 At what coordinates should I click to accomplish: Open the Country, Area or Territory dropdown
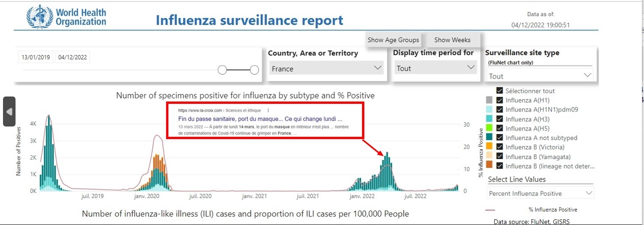click(326, 68)
